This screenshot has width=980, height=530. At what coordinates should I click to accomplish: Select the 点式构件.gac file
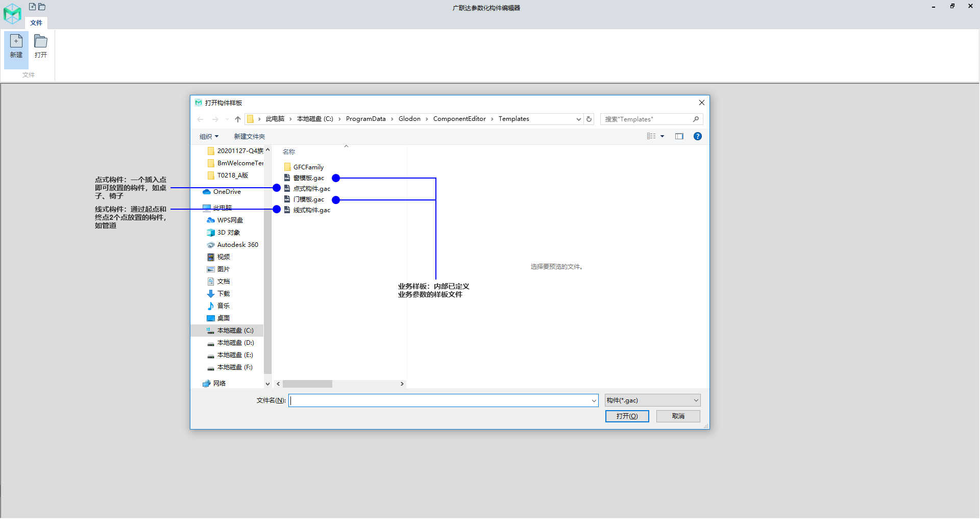click(x=307, y=189)
